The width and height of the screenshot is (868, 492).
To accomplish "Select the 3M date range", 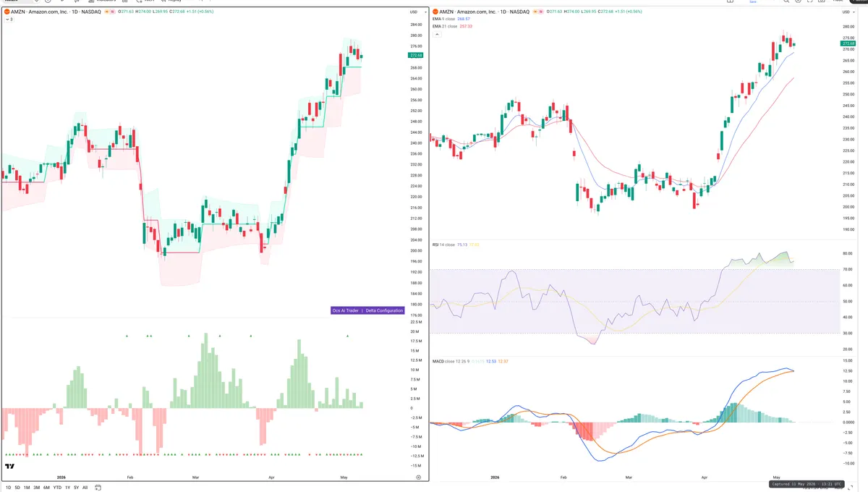I will (x=37, y=488).
